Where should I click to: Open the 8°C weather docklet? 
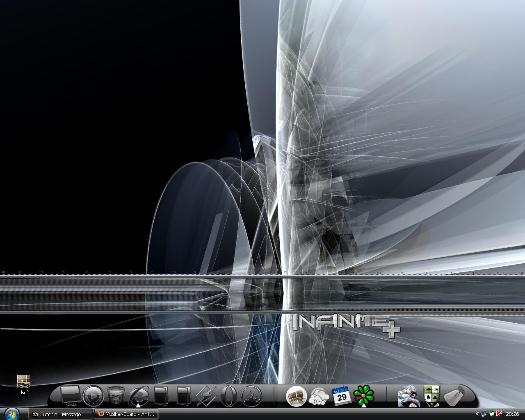pos(319,397)
